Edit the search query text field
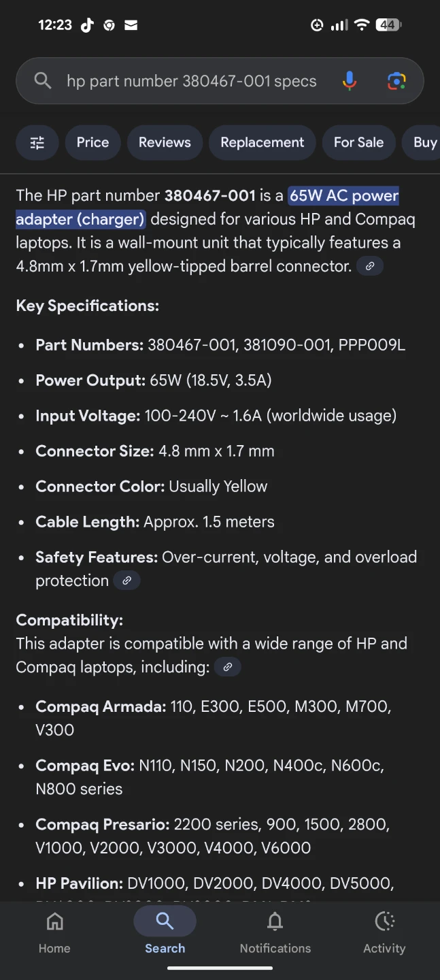The height and width of the screenshot is (980, 440). tap(192, 81)
